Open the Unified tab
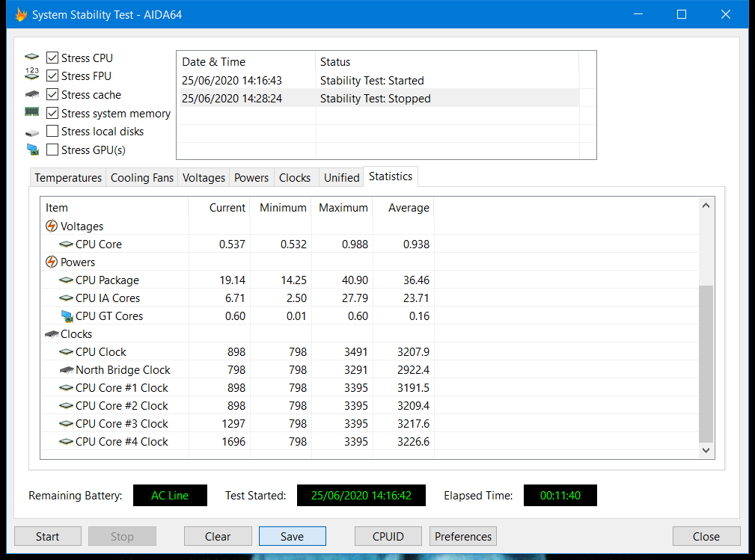This screenshot has height=560, width=755. [x=341, y=177]
